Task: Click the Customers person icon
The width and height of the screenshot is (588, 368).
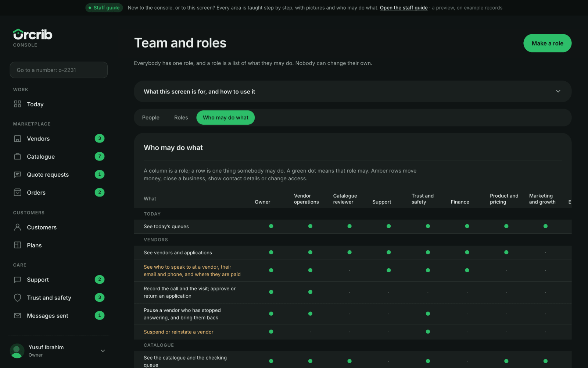Action: pyautogui.click(x=17, y=227)
